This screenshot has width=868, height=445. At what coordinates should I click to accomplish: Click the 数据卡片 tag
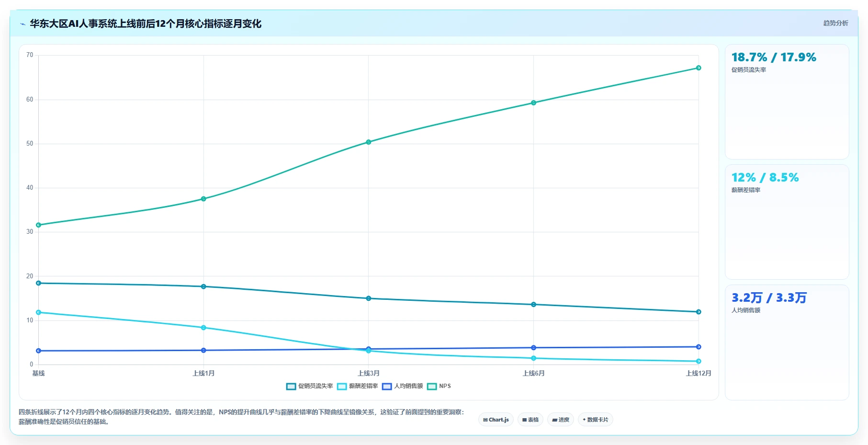click(x=596, y=420)
